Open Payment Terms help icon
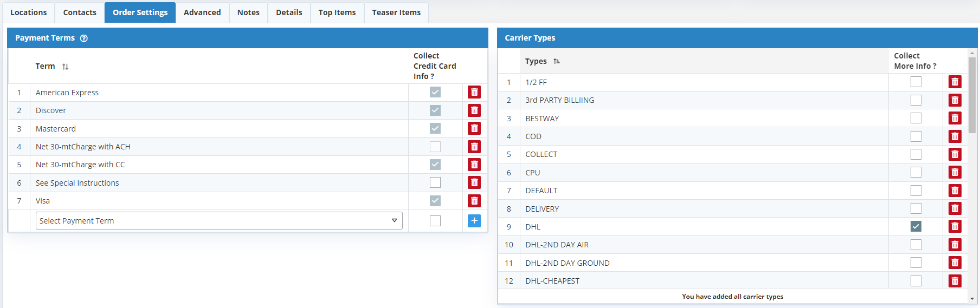This screenshot has width=980, height=308. (x=84, y=38)
